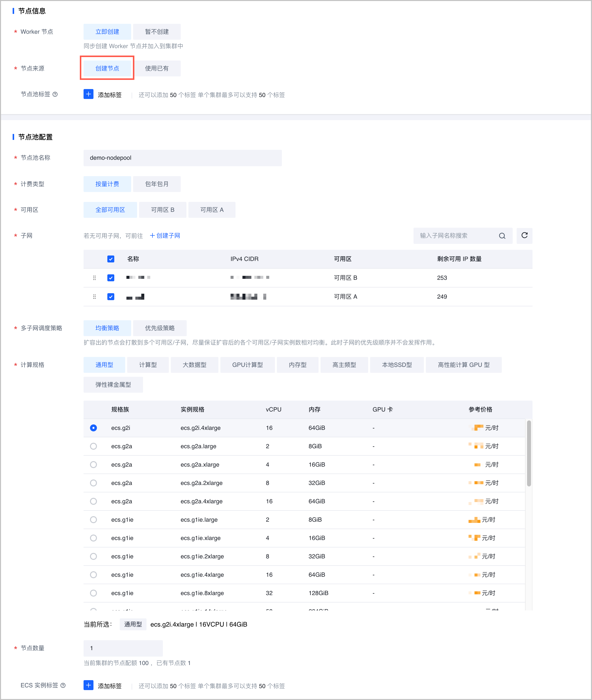
Task: Select the ecs.g1ie.2xlarge instance spec
Action: tap(94, 556)
